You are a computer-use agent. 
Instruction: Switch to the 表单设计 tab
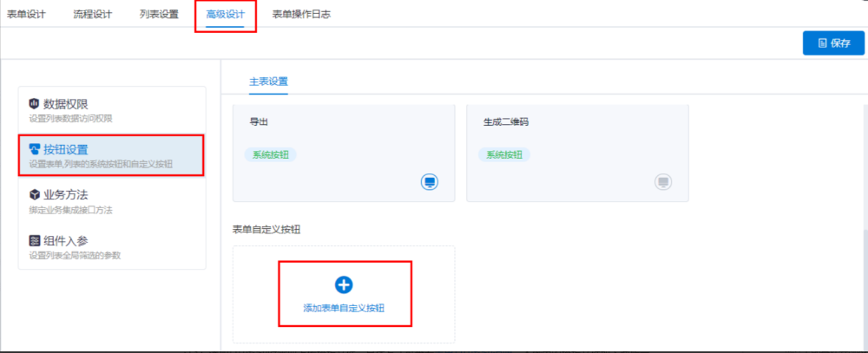[x=26, y=15]
